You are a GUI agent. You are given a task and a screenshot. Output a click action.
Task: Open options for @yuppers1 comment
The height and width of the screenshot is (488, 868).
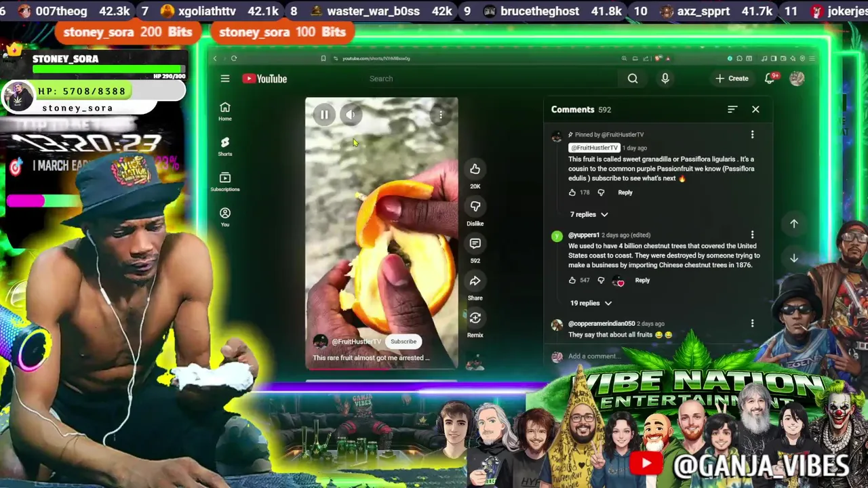pyautogui.click(x=752, y=235)
